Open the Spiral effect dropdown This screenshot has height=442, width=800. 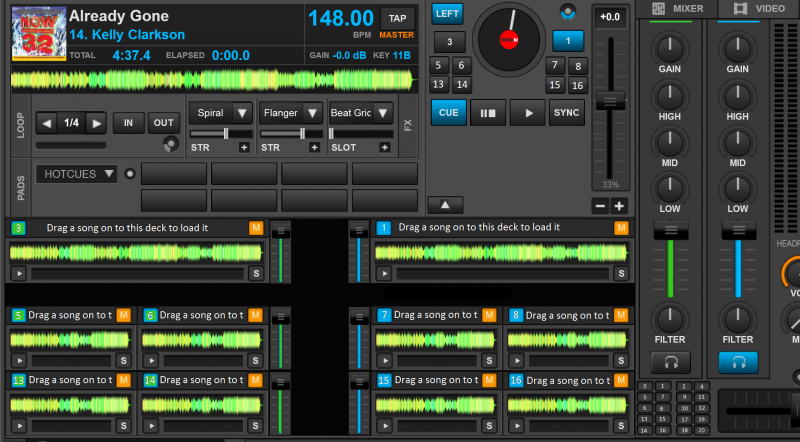pos(242,113)
